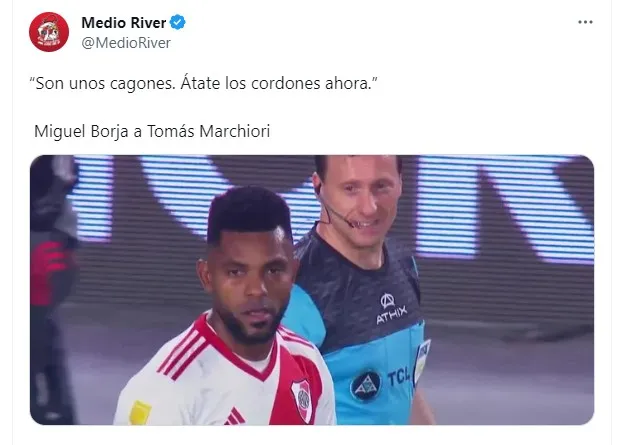
Task: Open the Medio River profile avatar
Action: pos(49,32)
